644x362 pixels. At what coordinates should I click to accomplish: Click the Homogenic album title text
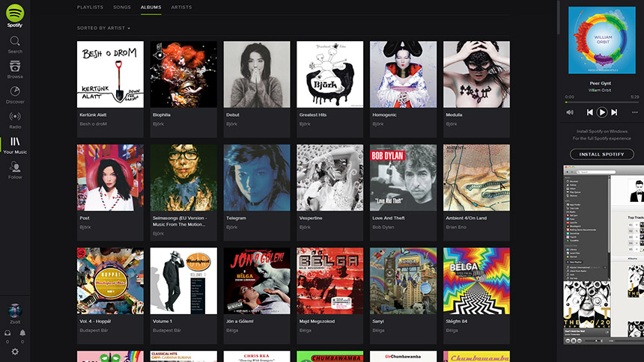pyautogui.click(x=384, y=115)
